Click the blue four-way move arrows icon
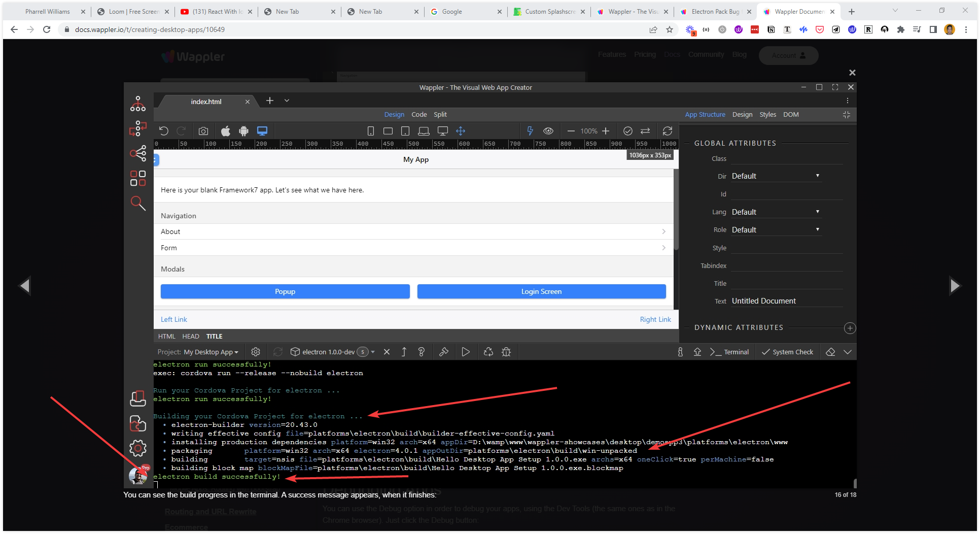The height and width of the screenshot is (534, 980). (x=461, y=131)
